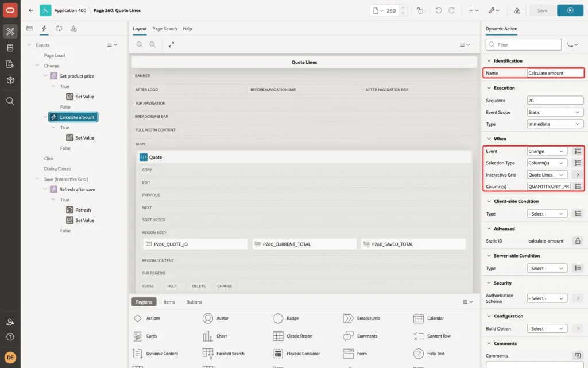
Task: Collapse the Save [Interactive Grid] node
Action: [37, 179]
